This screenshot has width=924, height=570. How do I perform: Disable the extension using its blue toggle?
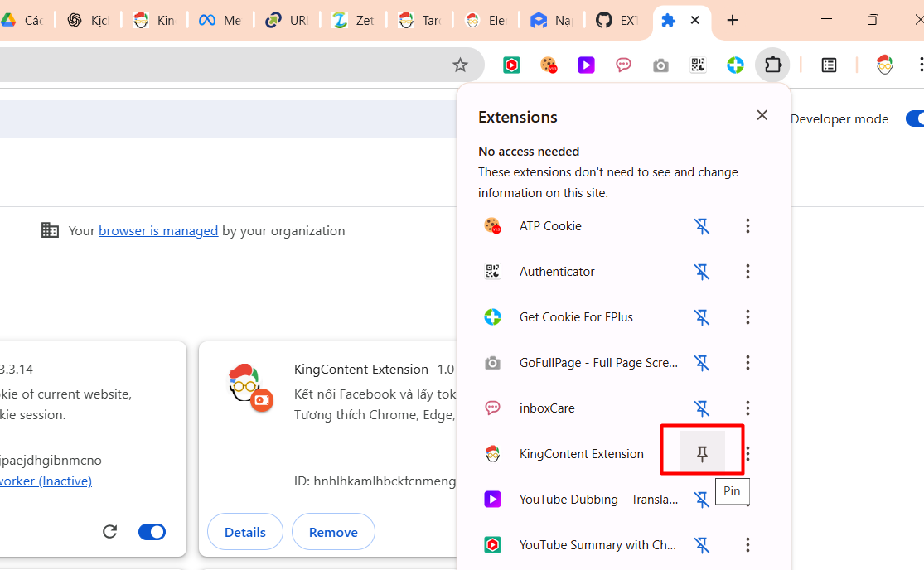152,532
